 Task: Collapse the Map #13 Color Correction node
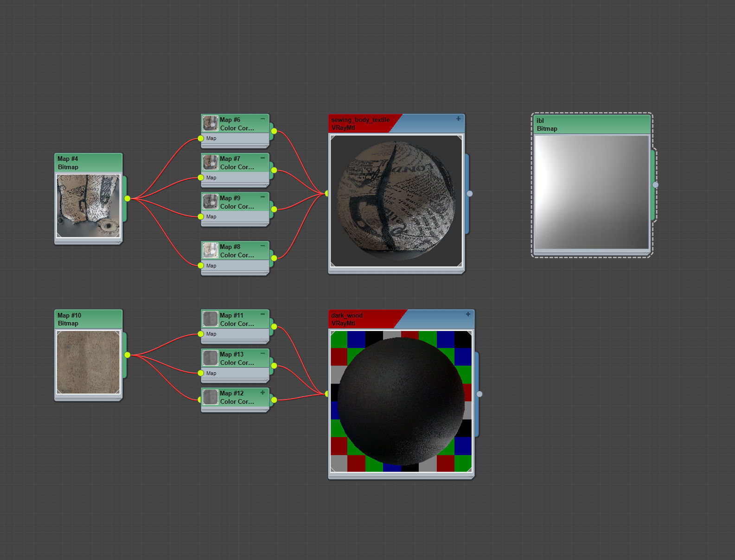[x=262, y=353]
